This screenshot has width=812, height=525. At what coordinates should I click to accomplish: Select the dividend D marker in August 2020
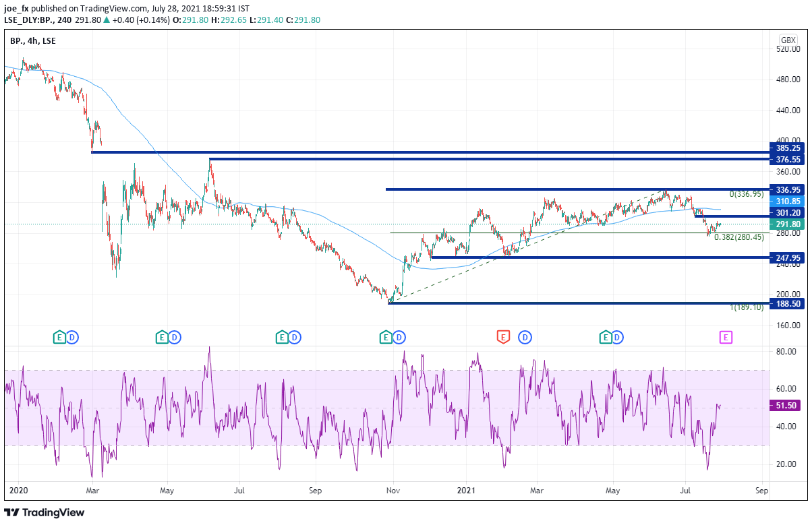coord(295,336)
